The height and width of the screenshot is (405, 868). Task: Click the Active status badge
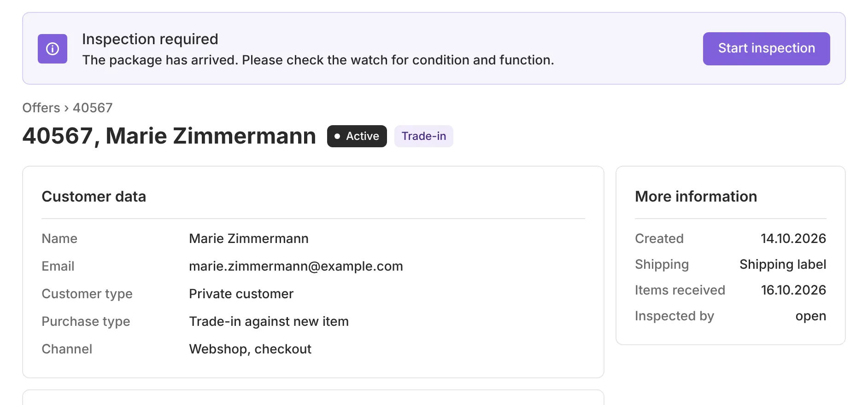pyautogui.click(x=357, y=136)
